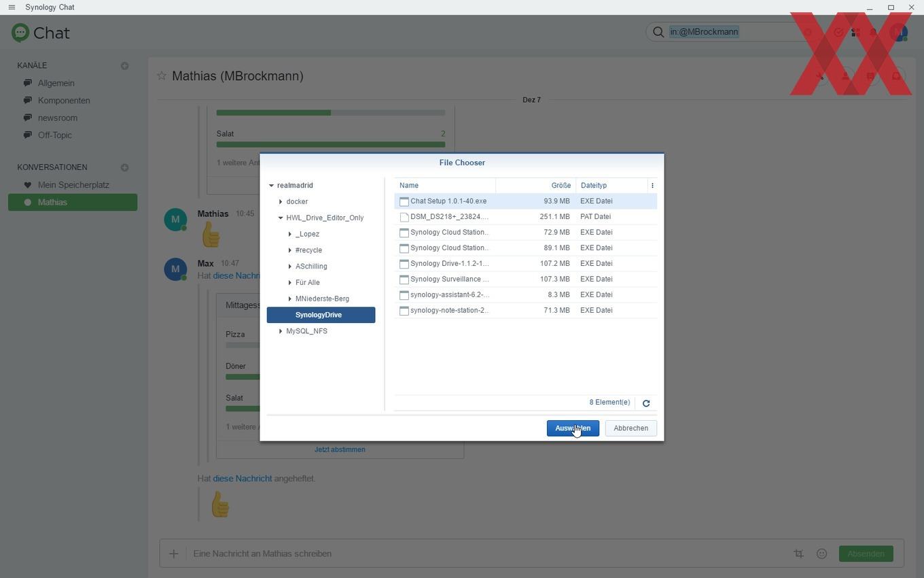Click the Allgemein channel icon
924x578 pixels.
tap(28, 83)
